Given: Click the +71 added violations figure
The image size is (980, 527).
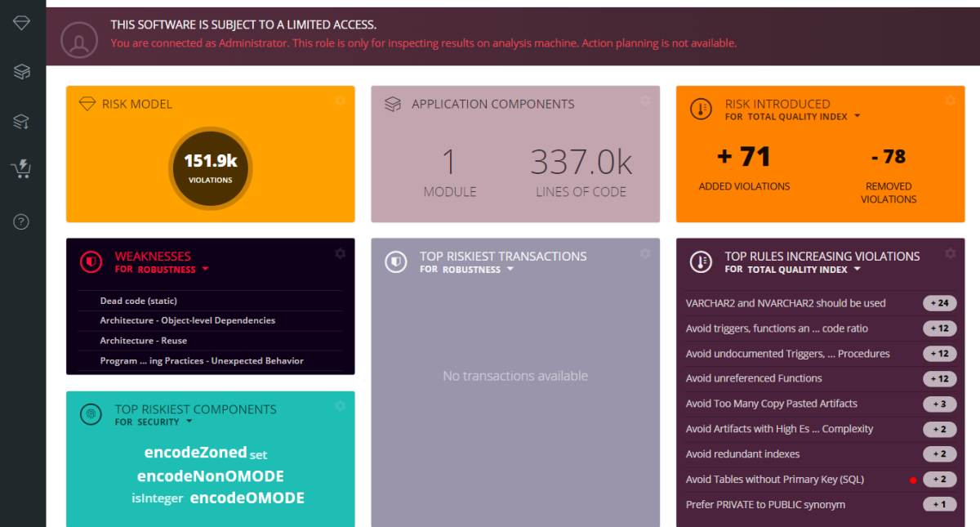Looking at the screenshot, I should tap(744, 157).
